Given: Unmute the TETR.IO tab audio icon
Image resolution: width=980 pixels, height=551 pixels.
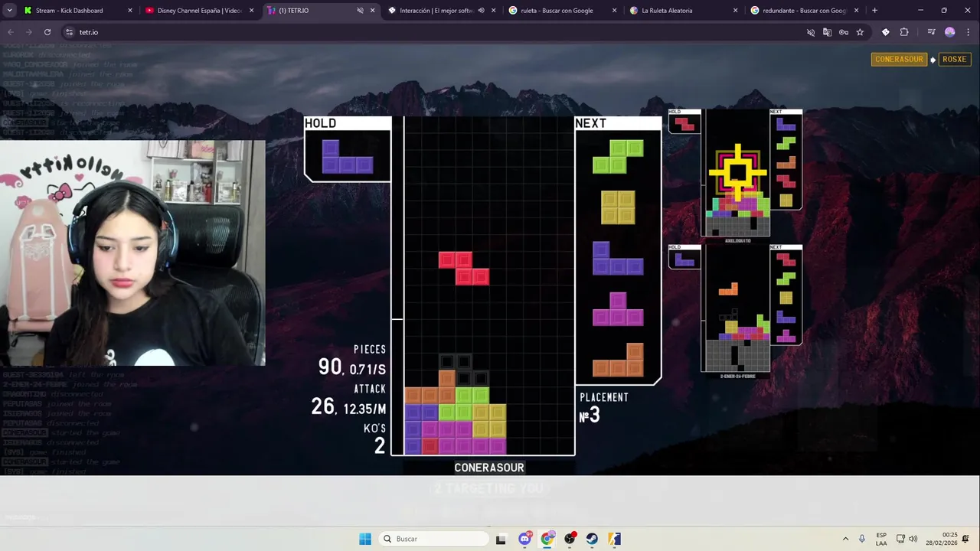Looking at the screenshot, I should pos(360,11).
